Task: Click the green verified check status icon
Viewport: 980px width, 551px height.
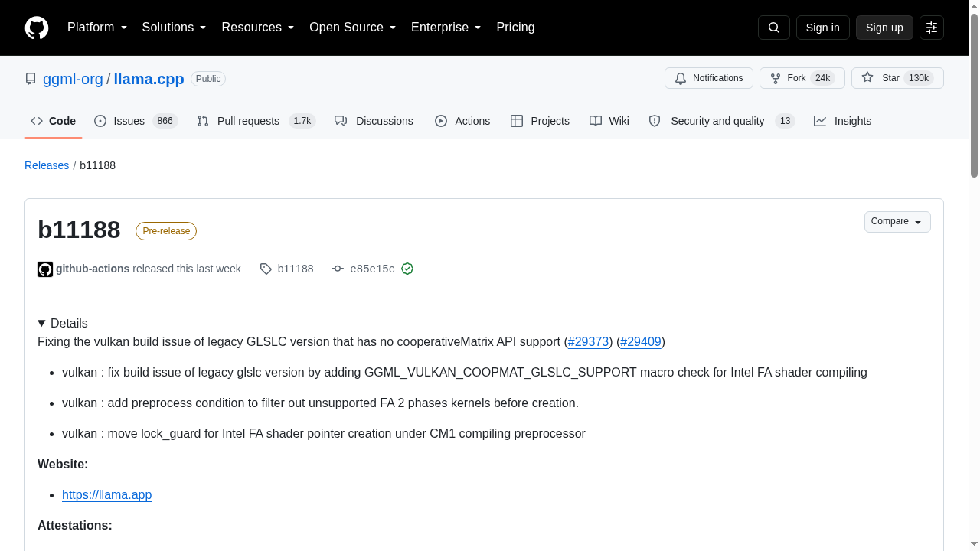Action: (x=407, y=269)
